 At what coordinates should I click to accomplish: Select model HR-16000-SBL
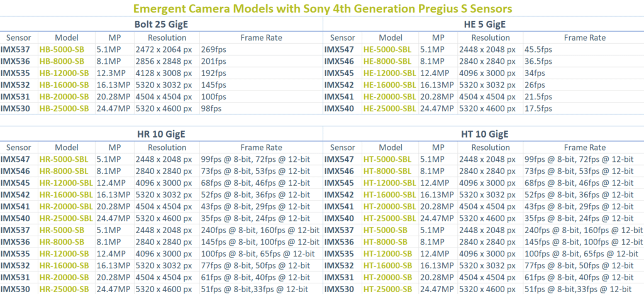click(66, 195)
